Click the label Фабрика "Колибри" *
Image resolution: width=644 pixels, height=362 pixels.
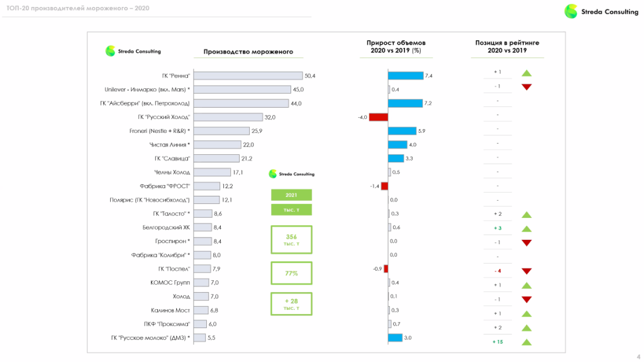tap(160, 255)
